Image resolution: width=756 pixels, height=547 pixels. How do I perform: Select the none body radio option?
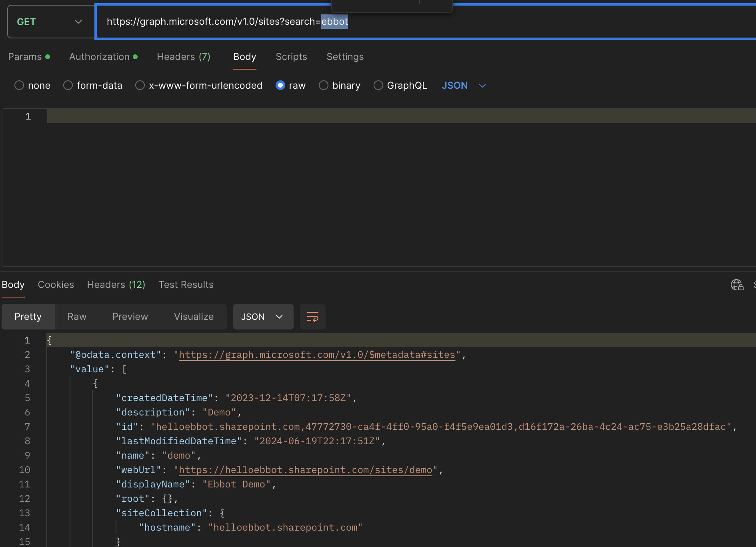click(x=19, y=86)
